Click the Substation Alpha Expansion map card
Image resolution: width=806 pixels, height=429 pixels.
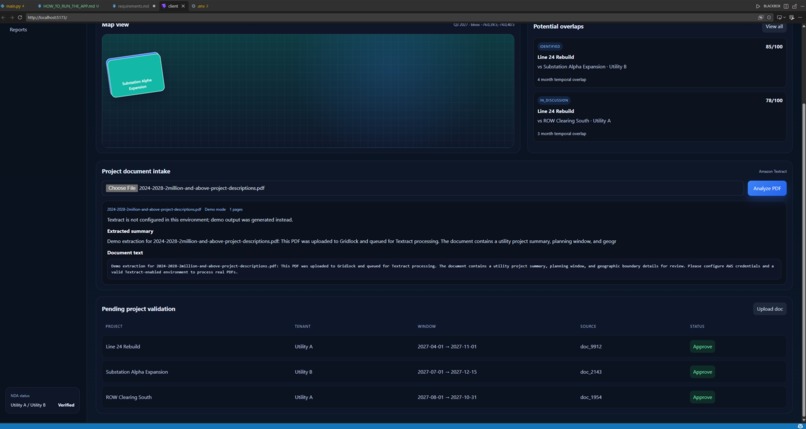[136, 75]
